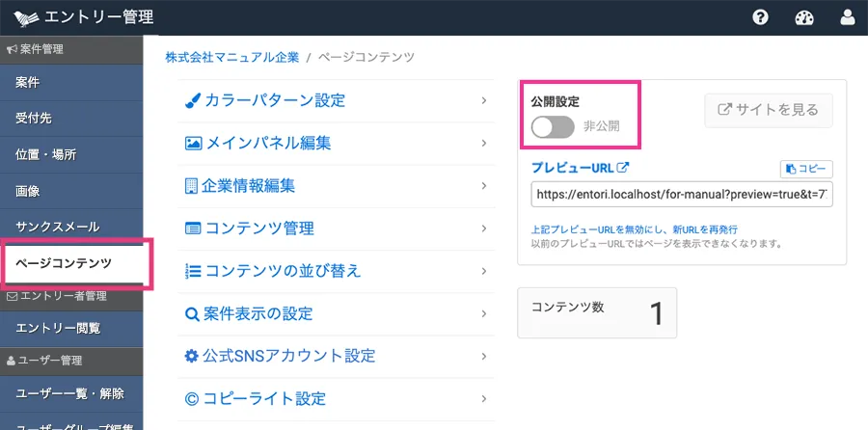Click the paintbrush icon for color pattern
This screenshot has width=868, height=430.
click(x=192, y=100)
